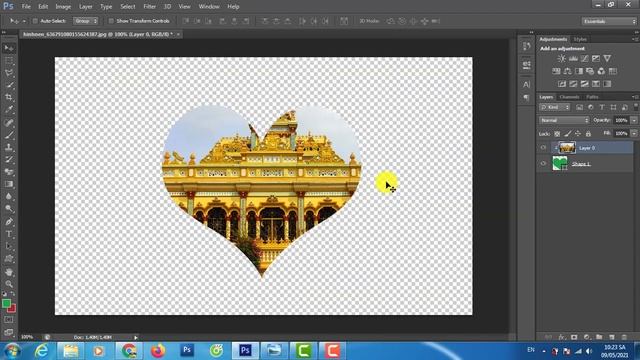This screenshot has width=640, height=360.
Task: Select the Crop tool
Action: 9,98
